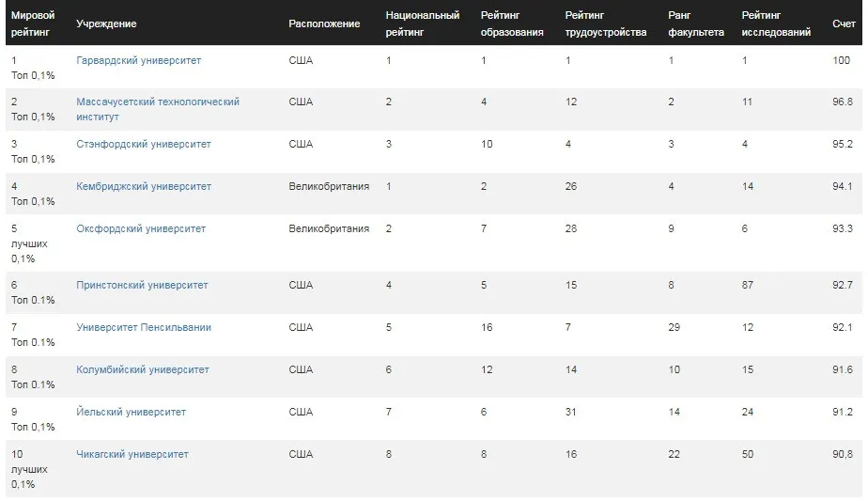Select the Рейтинг образования column header
The height and width of the screenshot is (501, 868).
click(x=512, y=23)
